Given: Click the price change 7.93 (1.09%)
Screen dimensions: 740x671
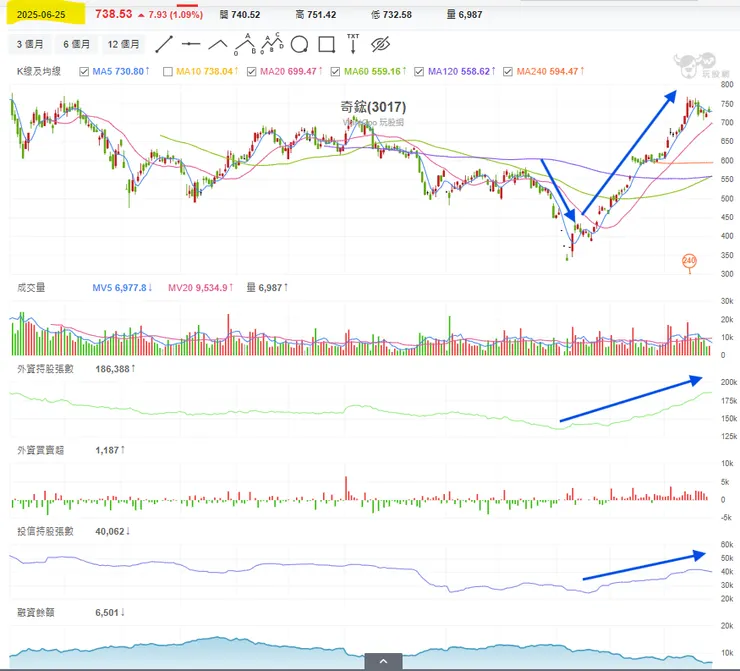Looking at the screenshot, I should 176,15.
